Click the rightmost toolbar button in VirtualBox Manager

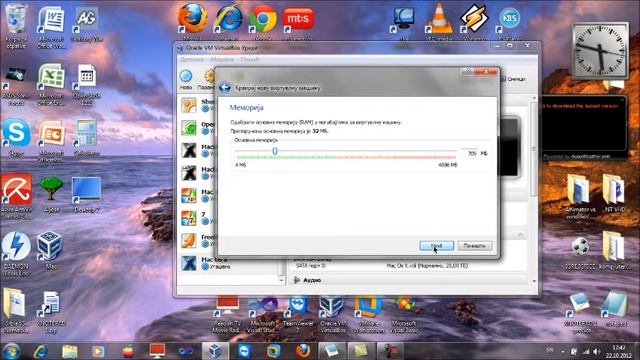[x=513, y=79]
